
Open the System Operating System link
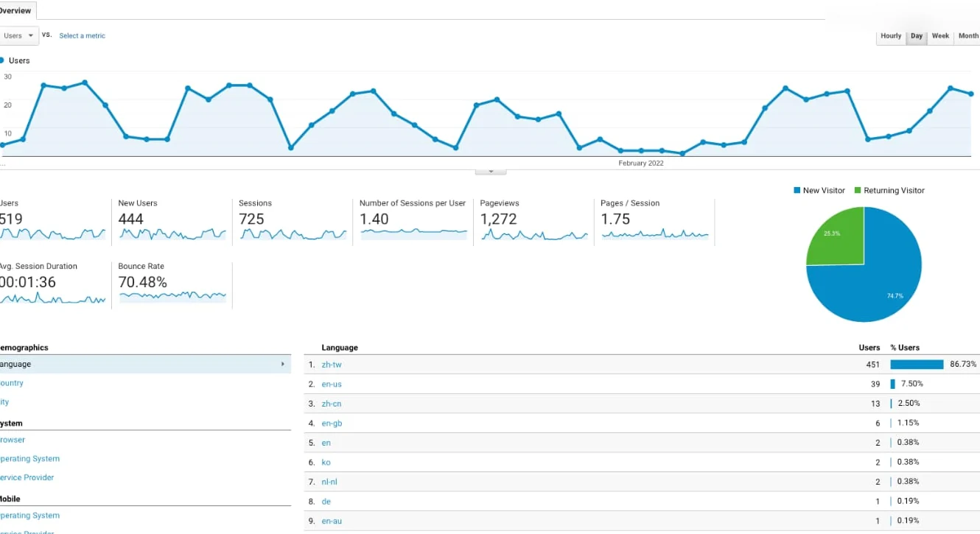[x=29, y=458]
